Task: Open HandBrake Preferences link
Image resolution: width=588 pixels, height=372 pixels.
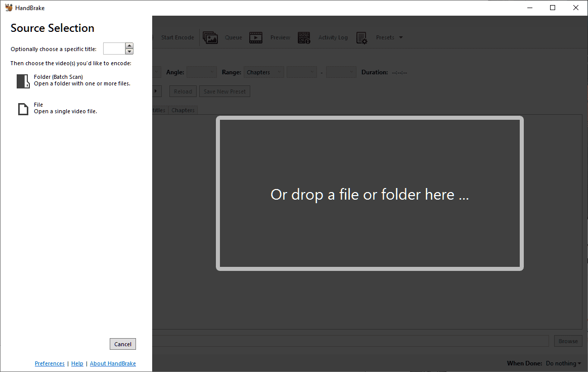Action: tap(49, 363)
